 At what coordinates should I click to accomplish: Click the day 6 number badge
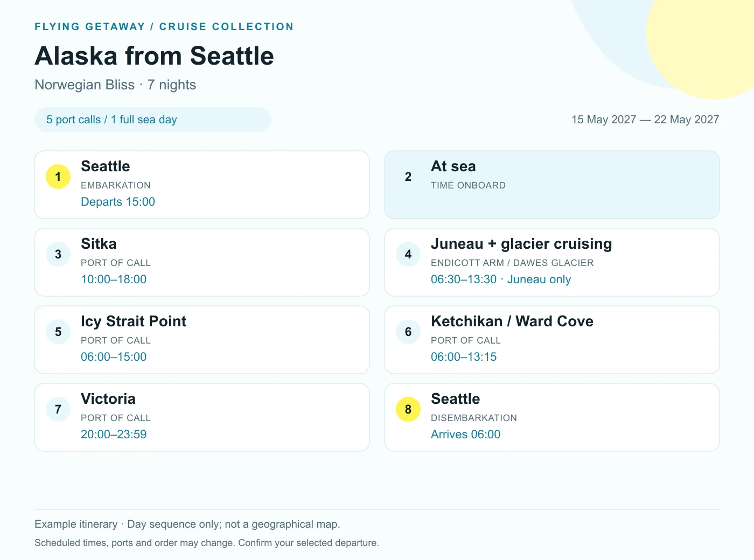coord(408,332)
